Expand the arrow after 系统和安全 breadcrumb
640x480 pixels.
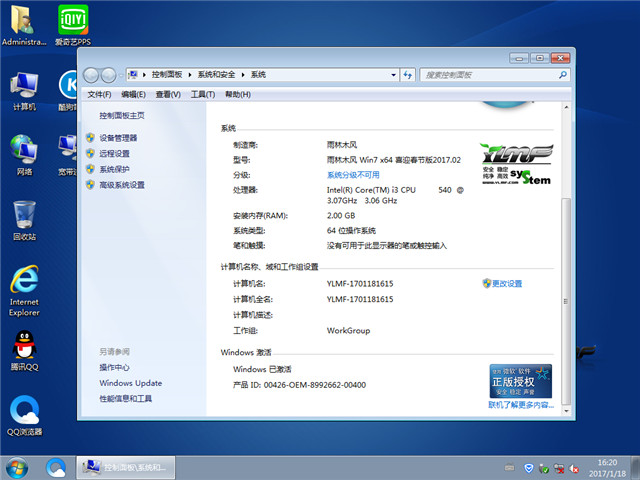tap(243, 75)
